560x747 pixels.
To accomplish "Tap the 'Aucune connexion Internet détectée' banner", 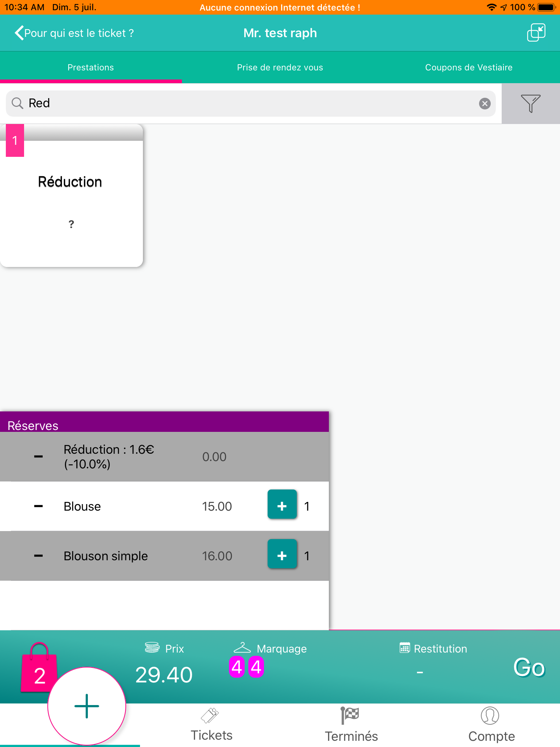I will pyautogui.click(x=280, y=7).
